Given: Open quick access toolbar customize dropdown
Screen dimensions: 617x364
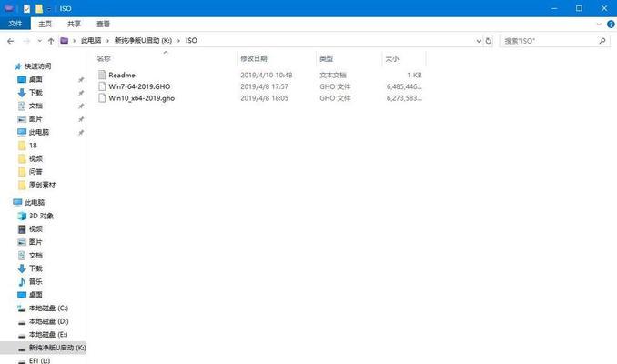Looking at the screenshot, I should coord(49,9).
